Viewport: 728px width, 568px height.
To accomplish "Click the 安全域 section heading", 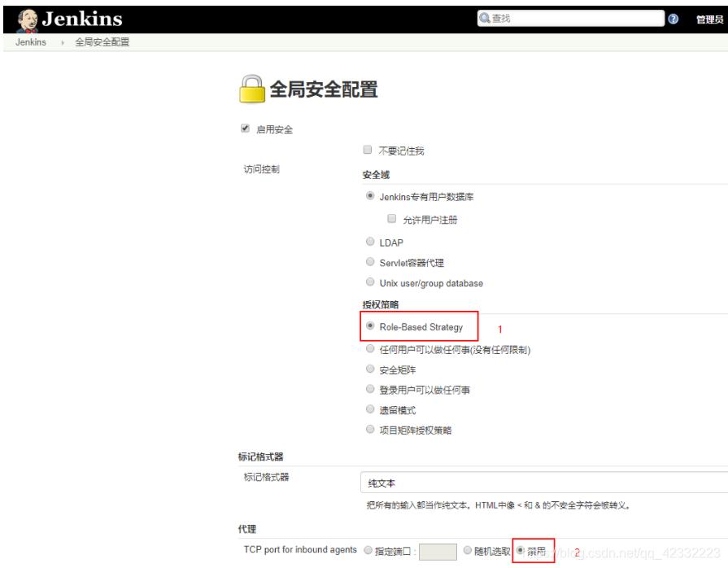I will pyautogui.click(x=376, y=175).
